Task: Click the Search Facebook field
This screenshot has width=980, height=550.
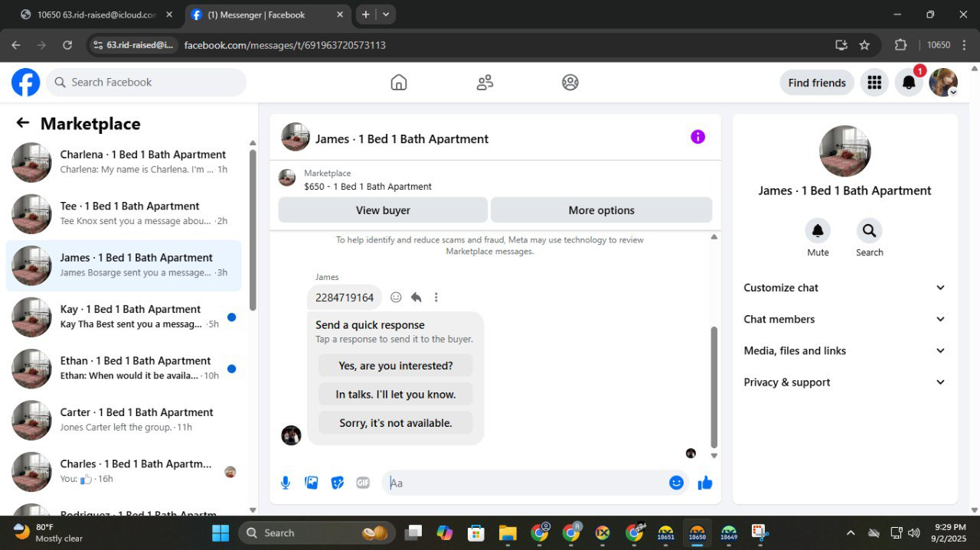Action: (x=146, y=83)
